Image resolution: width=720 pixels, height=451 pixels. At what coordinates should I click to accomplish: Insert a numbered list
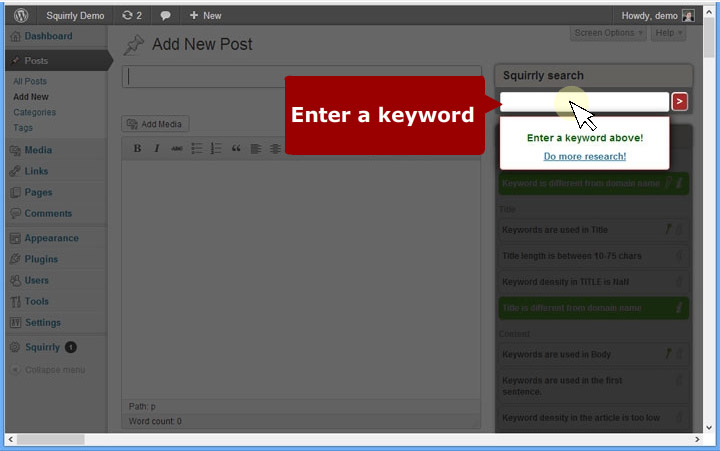pyautogui.click(x=216, y=149)
